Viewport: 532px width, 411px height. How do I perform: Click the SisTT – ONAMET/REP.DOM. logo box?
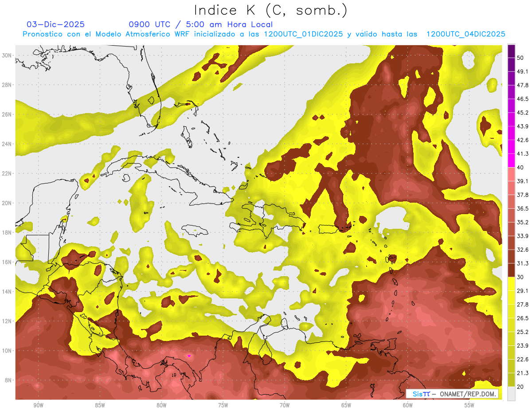tap(453, 394)
